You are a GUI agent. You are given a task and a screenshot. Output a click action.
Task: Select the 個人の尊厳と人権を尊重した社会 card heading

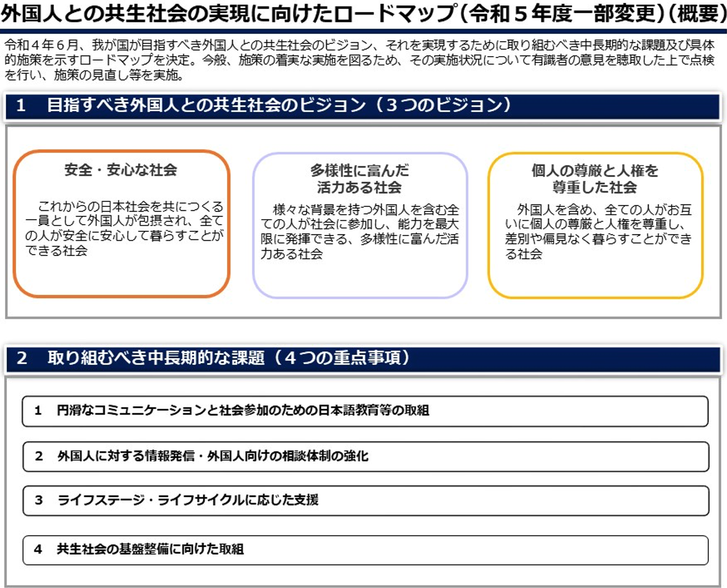pos(595,179)
